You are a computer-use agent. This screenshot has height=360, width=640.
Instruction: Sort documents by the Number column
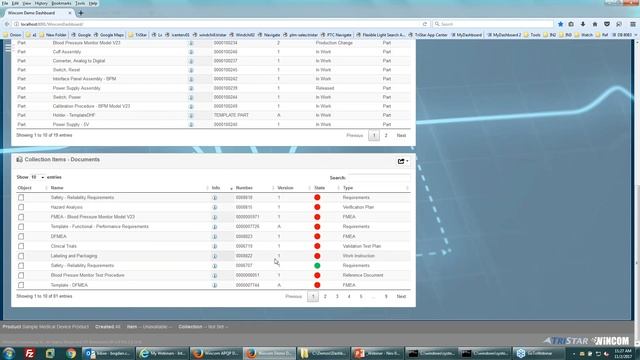pos(244,188)
